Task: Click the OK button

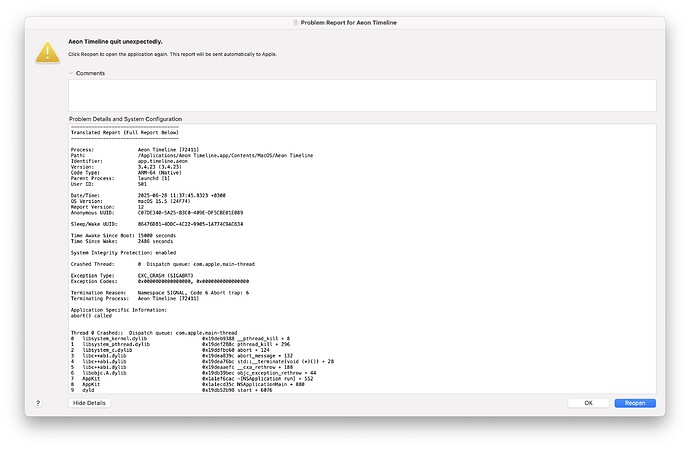Action: (x=588, y=403)
